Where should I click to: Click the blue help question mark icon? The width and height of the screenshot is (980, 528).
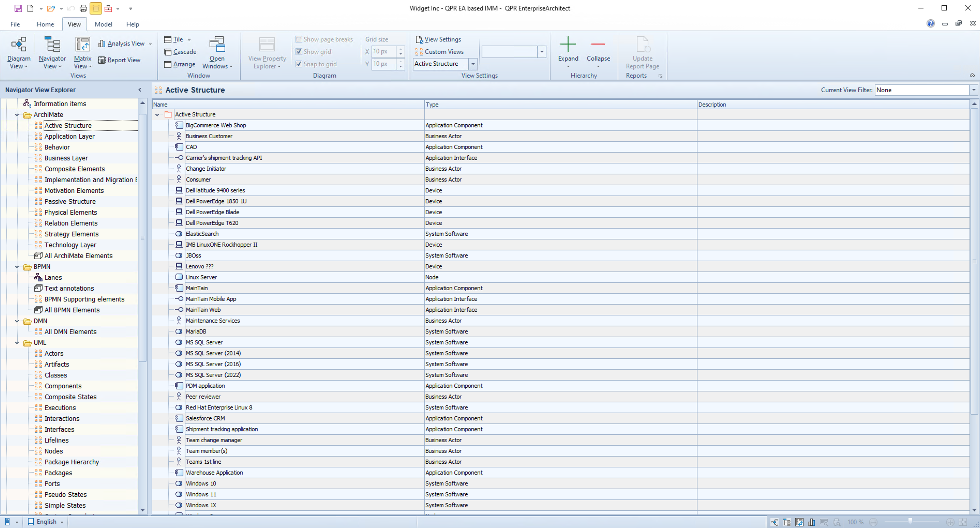click(930, 24)
